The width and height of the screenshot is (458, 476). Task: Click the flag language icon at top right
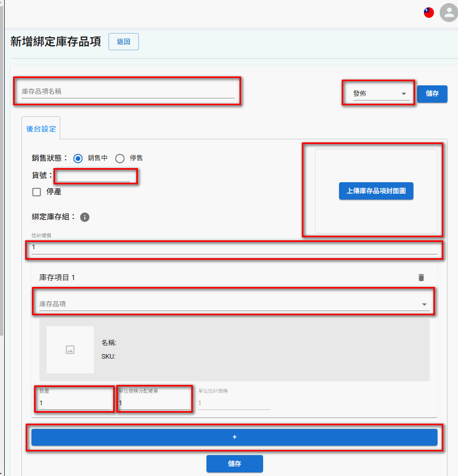[428, 12]
